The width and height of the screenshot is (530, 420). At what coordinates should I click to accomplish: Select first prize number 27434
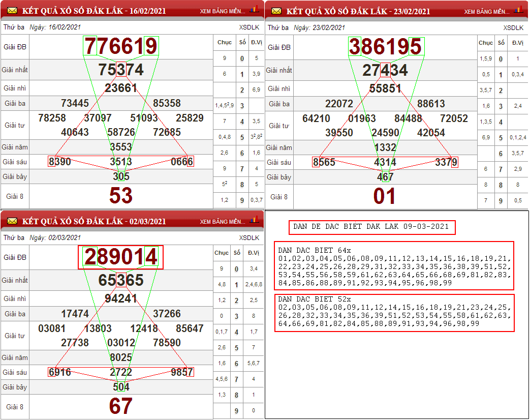pos(385,70)
